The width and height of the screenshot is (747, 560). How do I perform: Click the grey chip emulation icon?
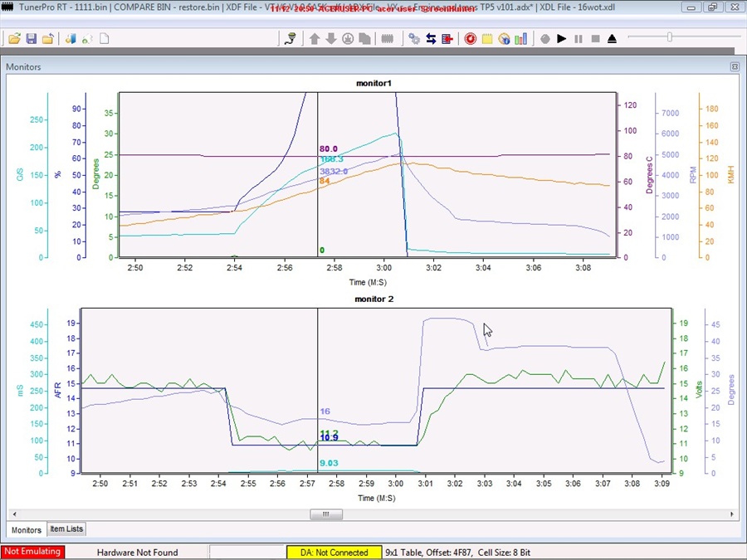tap(388, 39)
